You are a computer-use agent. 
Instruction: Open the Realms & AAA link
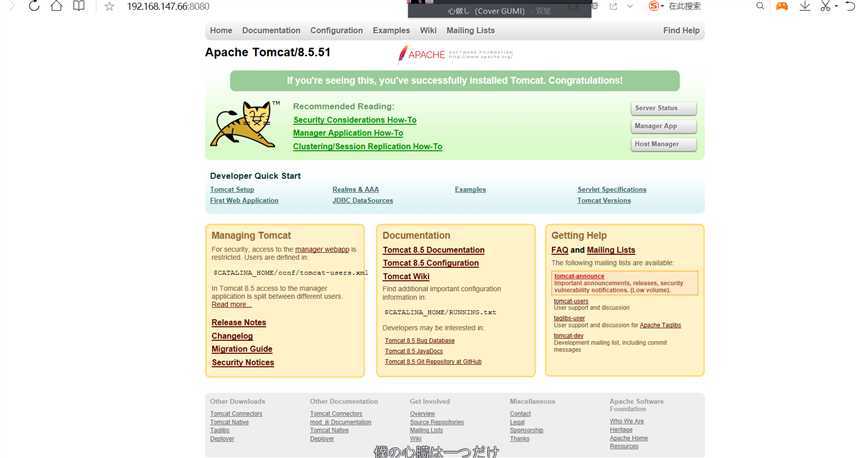coord(356,190)
